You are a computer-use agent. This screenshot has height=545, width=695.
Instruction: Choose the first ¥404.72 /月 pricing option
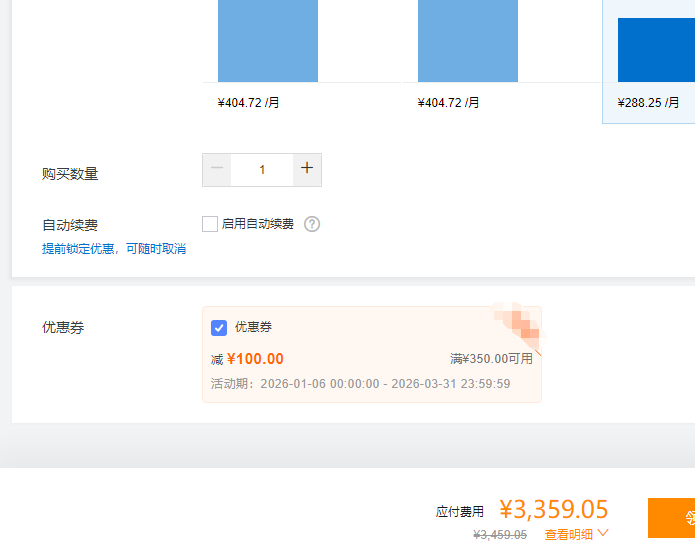point(248,102)
